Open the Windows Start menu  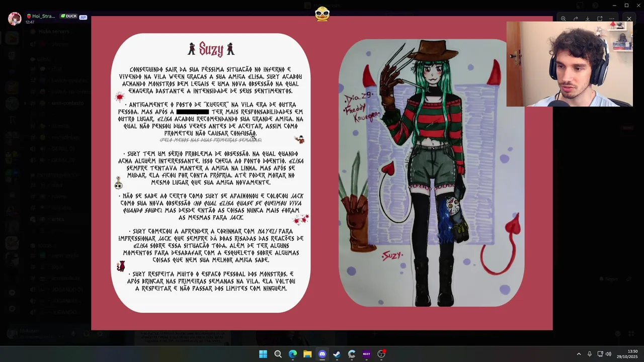[x=263, y=354]
